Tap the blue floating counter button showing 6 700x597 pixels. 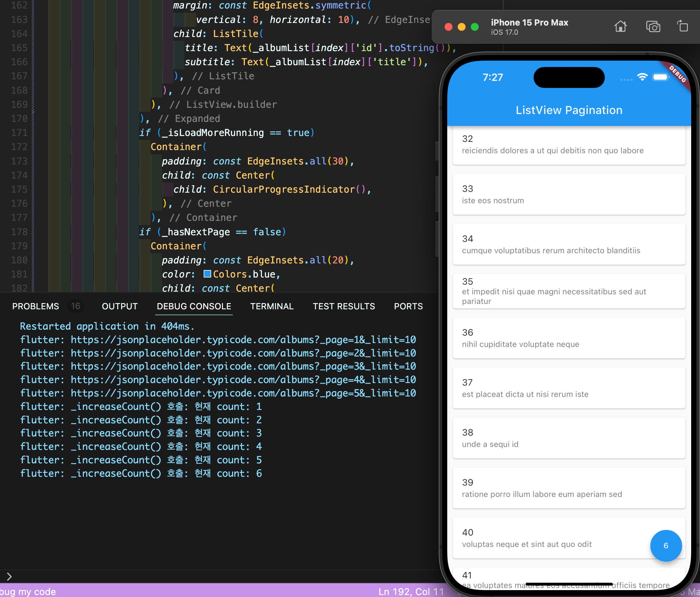tap(666, 545)
